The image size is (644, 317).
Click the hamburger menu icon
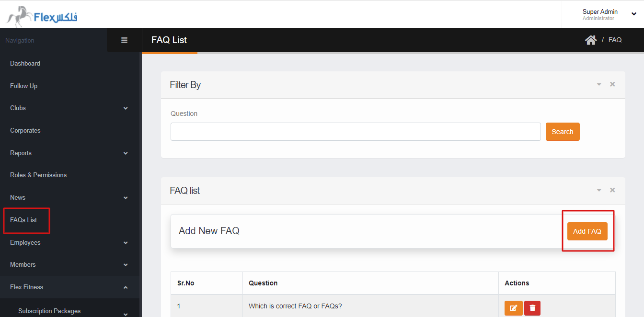(124, 41)
